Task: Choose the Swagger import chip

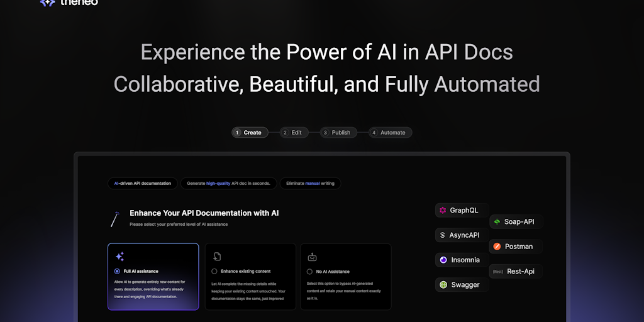Action: click(462, 285)
